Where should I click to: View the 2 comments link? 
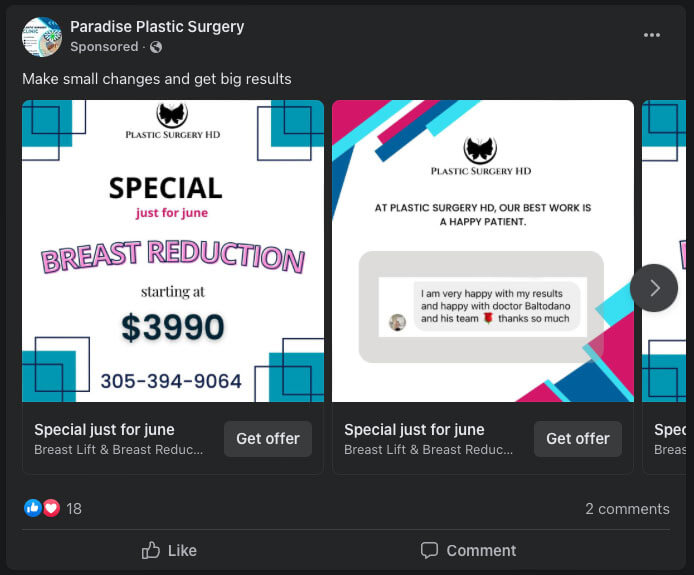tap(627, 509)
